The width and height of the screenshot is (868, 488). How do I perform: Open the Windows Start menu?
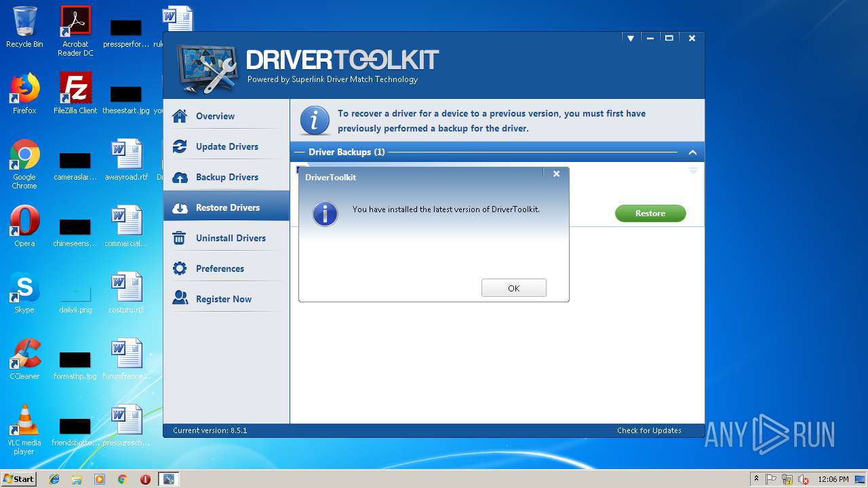[x=19, y=479]
